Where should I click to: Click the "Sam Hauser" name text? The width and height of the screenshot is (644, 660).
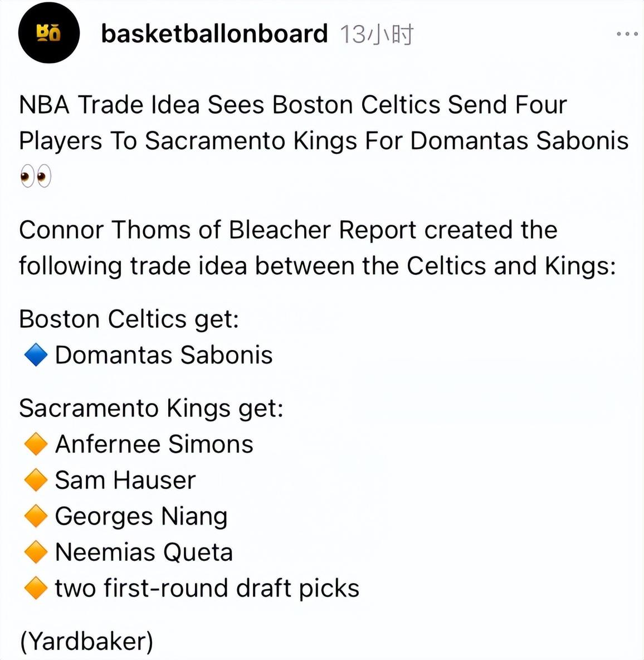click(x=125, y=480)
